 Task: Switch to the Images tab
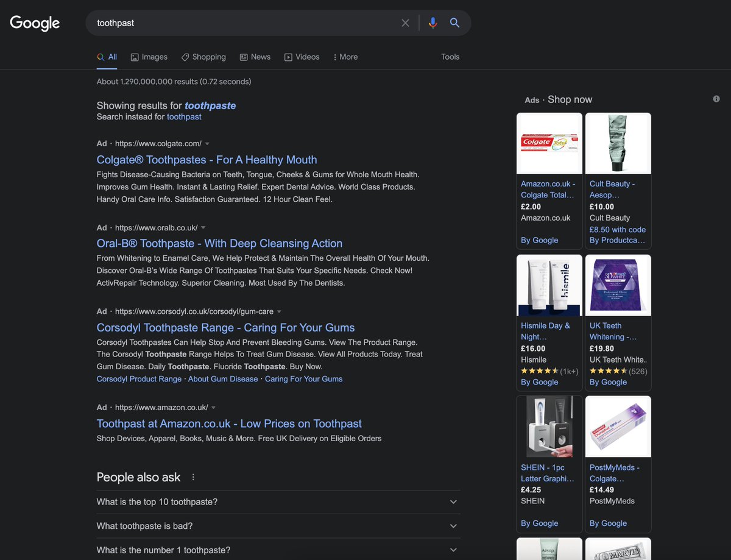[x=149, y=57]
